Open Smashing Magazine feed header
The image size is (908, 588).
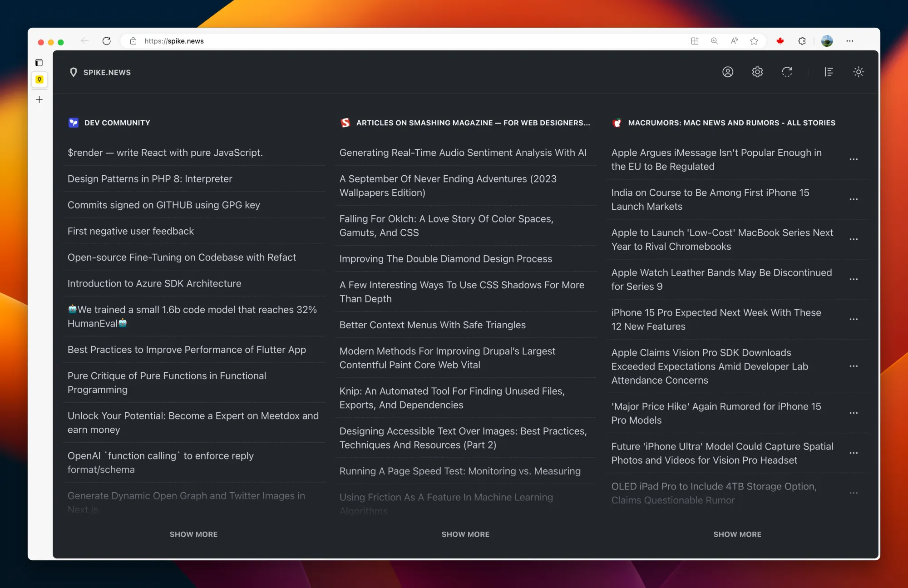tap(472, 123)
